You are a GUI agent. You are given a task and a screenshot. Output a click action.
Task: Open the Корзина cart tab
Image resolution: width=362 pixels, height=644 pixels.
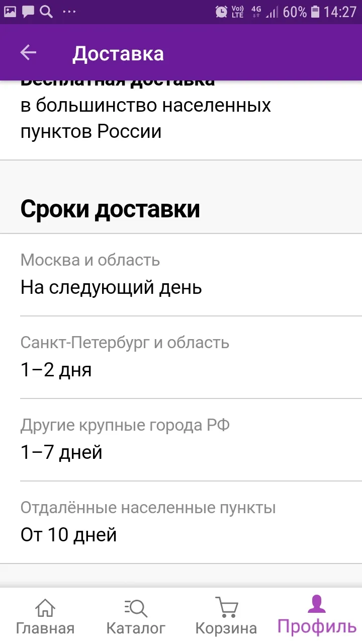pos(226,616)
